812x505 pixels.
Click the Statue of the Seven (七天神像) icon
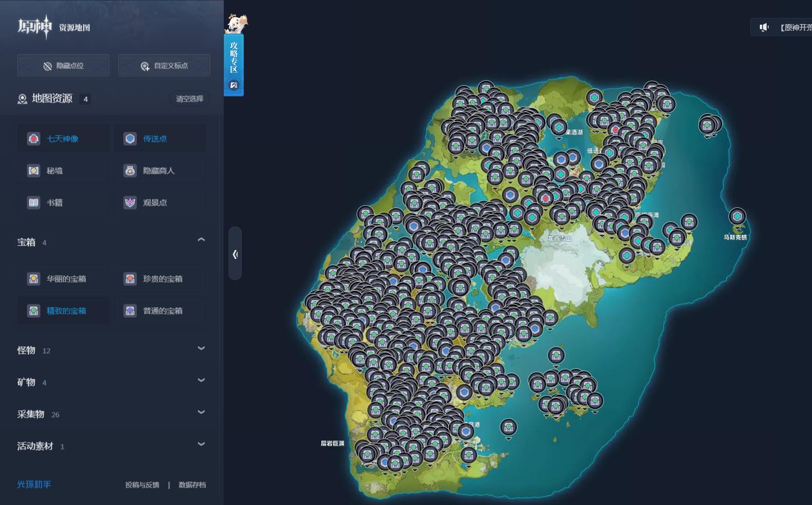pyautogui.click(x=34, y=138)
